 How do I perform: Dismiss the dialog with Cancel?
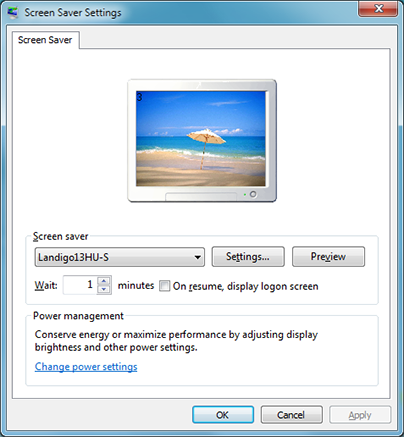click(x=291, y=415)
